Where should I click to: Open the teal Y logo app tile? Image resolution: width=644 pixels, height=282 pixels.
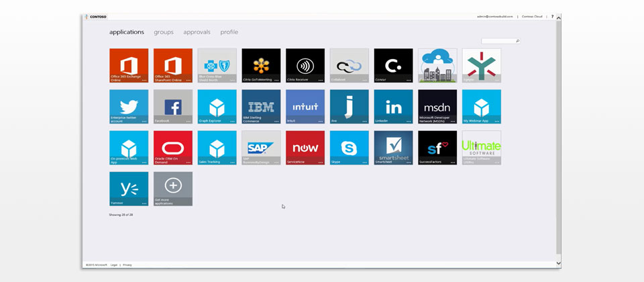(482, 66)
